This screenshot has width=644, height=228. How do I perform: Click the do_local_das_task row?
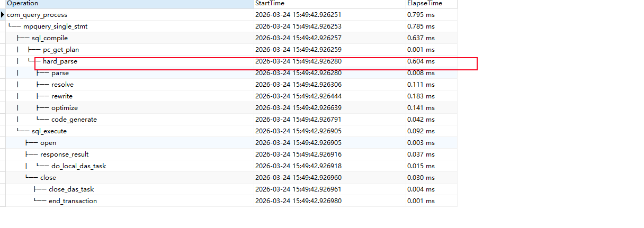79,166
